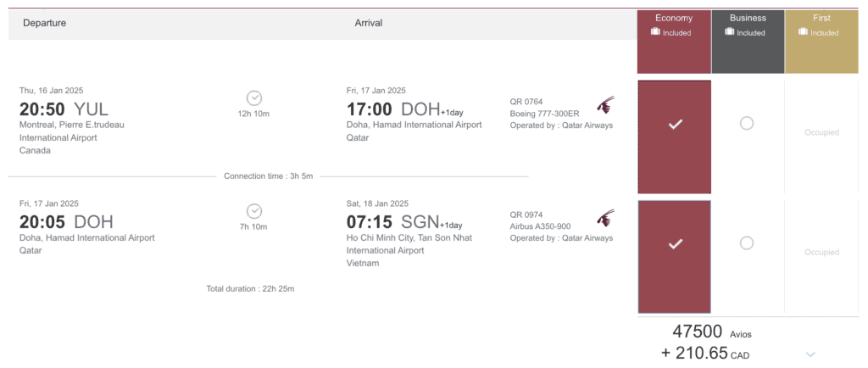Click Qatar Airways logo beside flight QR 0974
This screenshot has width=868, height=368.
(605, 218)
